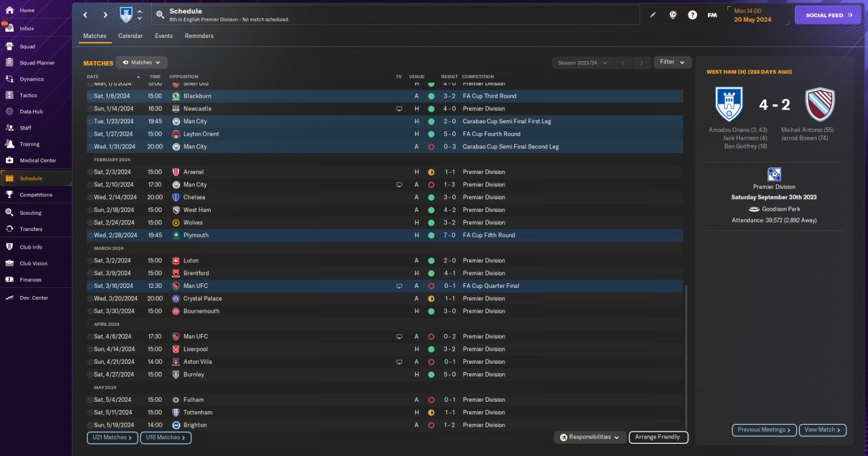Click View Match button
Image resolution: width=868 pixels, height=456 pixels.
[x=823, y=430]
